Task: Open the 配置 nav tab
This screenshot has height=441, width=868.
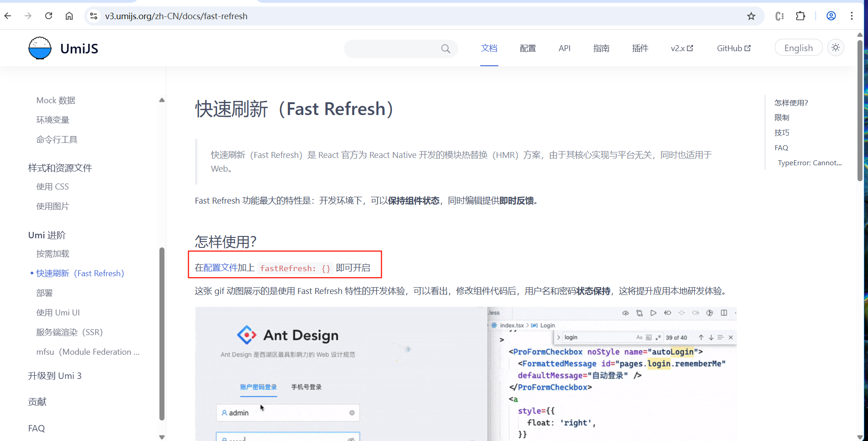Action: point(528,48)
